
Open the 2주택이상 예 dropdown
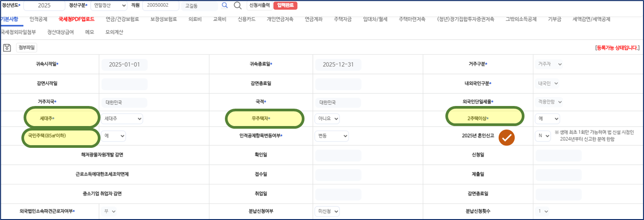click(548, 119)
